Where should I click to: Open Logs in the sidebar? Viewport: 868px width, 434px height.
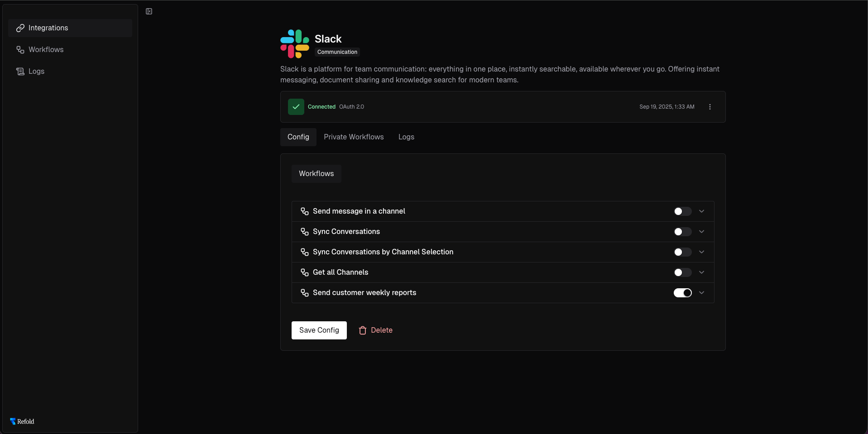coord(70,72)
